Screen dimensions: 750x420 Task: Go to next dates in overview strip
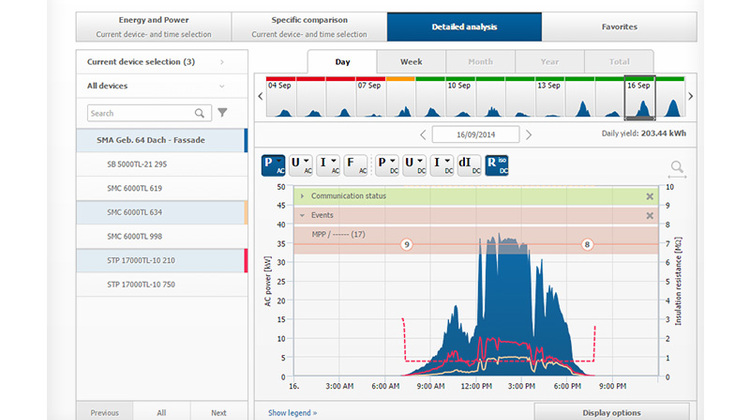click(690, 96)
